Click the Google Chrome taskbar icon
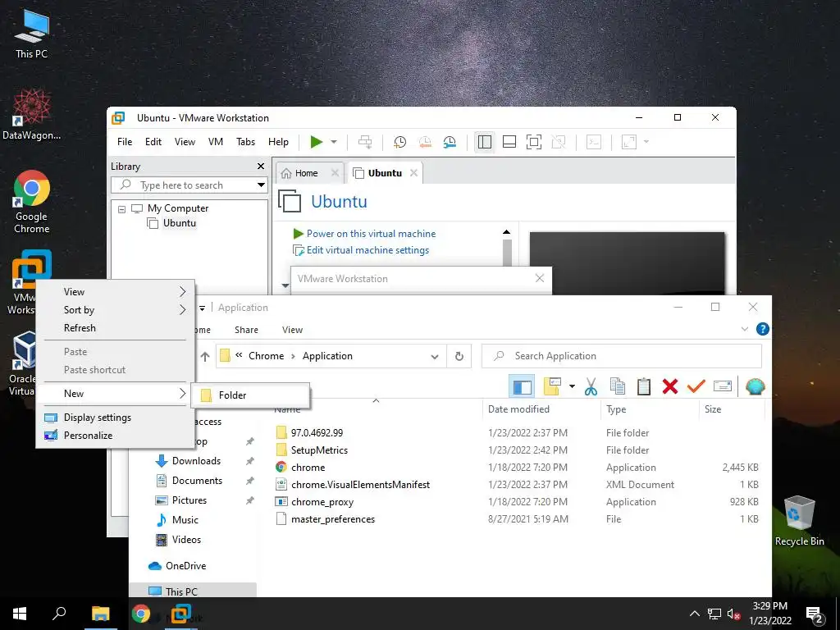Screen dimensions: 840x630 141,614
